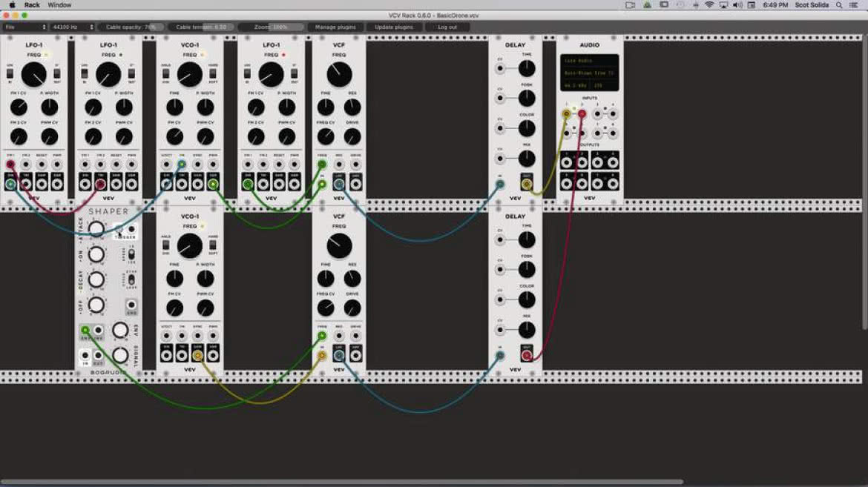
Task: Toggle UNI/BI switch on the third LFO-1
Action: 247,73
